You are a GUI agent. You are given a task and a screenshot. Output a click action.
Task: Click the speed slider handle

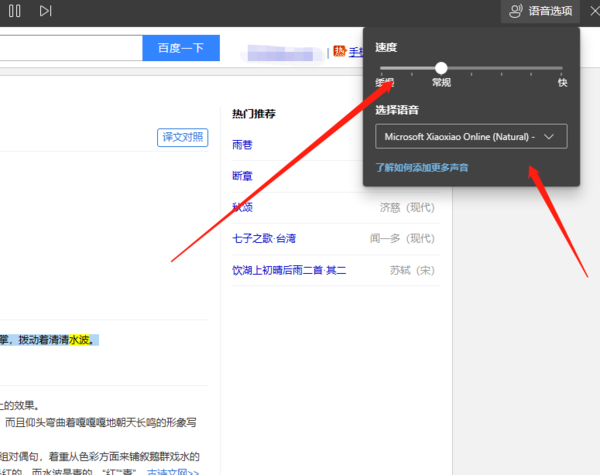[x=441, y=68]
